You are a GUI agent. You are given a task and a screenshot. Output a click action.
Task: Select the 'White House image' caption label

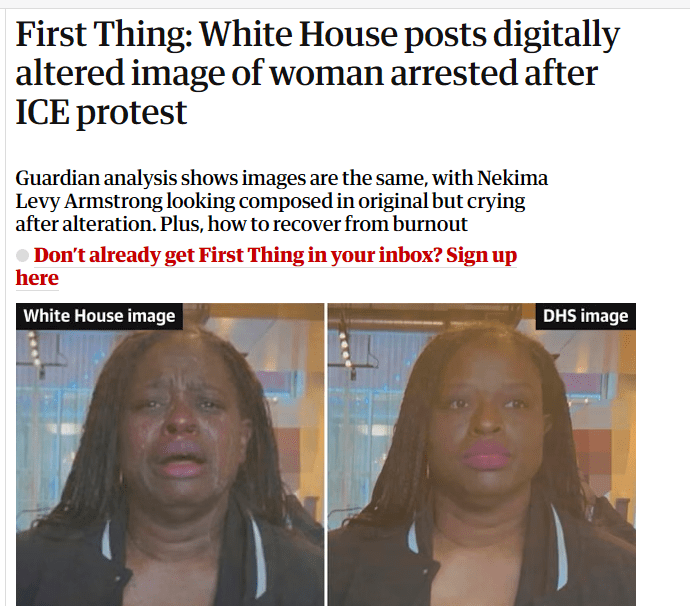click(x=99, y=316)
